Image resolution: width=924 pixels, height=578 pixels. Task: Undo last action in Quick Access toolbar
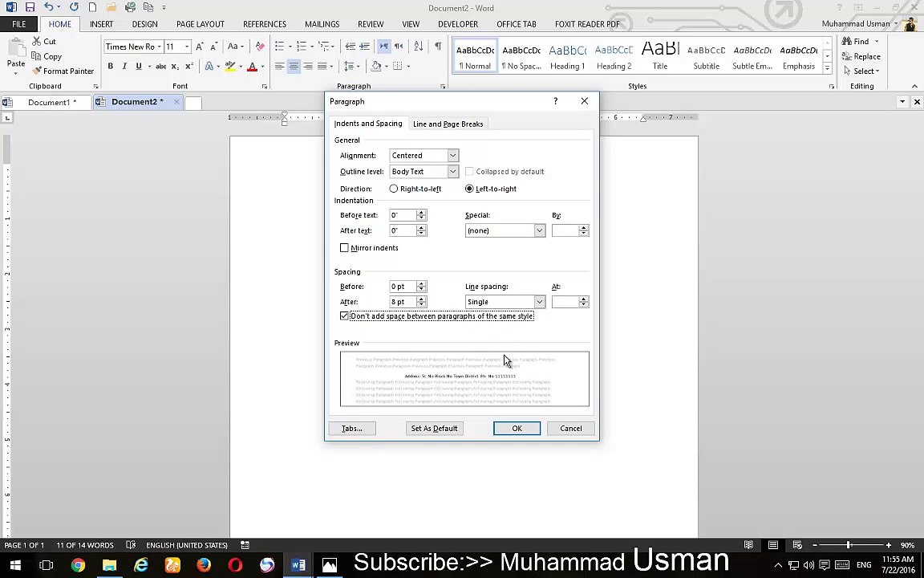point(48,8)
